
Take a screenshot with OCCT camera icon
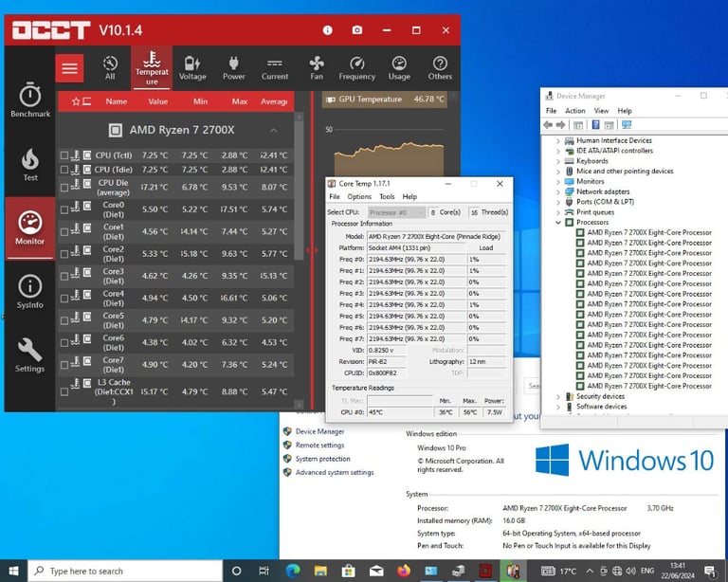click(357, 30)
